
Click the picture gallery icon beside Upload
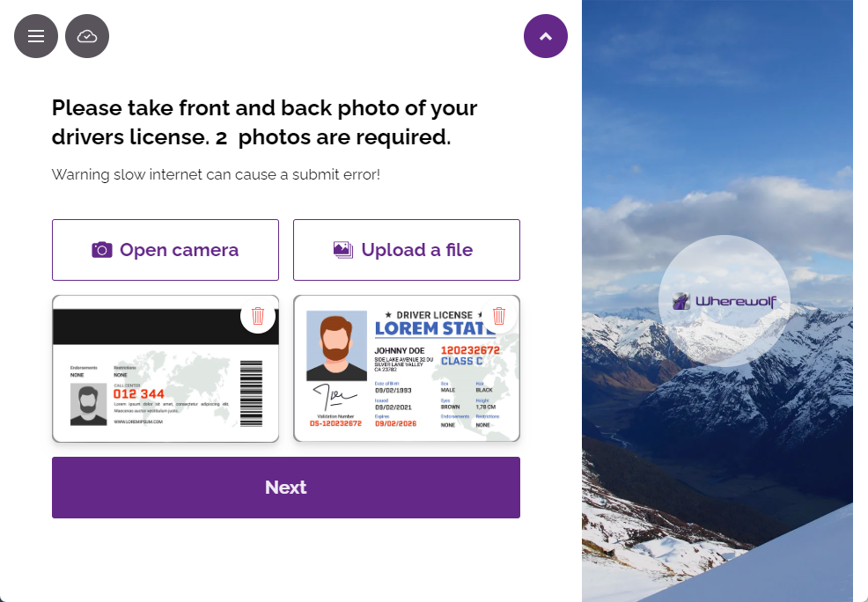[343, 250]
